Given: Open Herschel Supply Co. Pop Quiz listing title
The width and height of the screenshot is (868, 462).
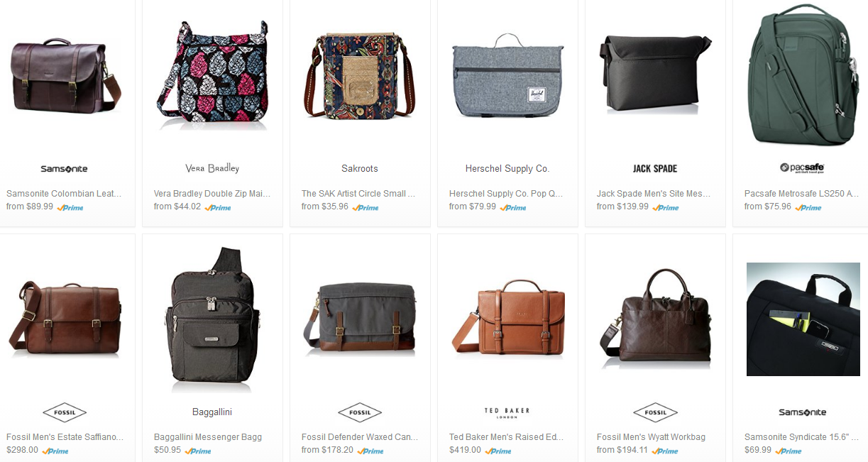Looking at the screenshot, I should click(x=506, y=193).
